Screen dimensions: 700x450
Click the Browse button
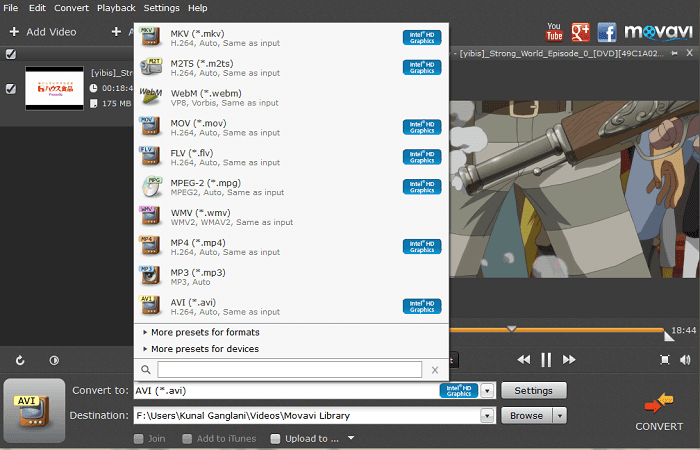[x=527, y=416]
